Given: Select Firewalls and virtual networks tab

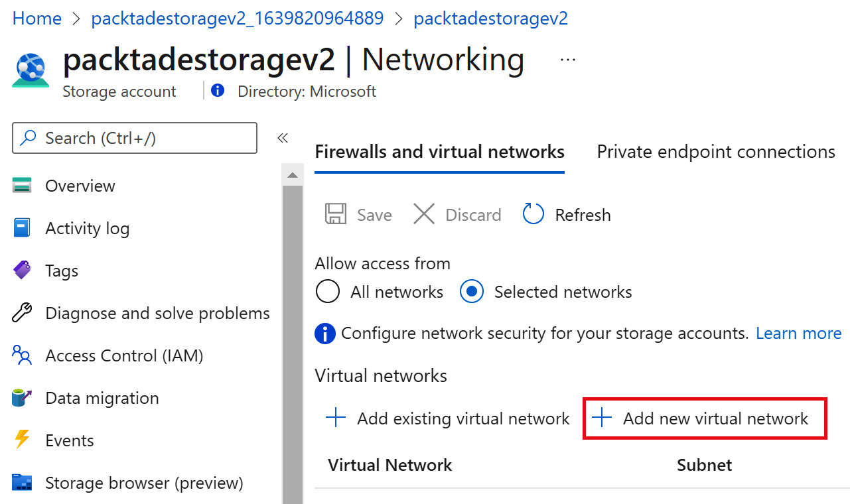Looking at the screenshot, I should tap(439, 152).
